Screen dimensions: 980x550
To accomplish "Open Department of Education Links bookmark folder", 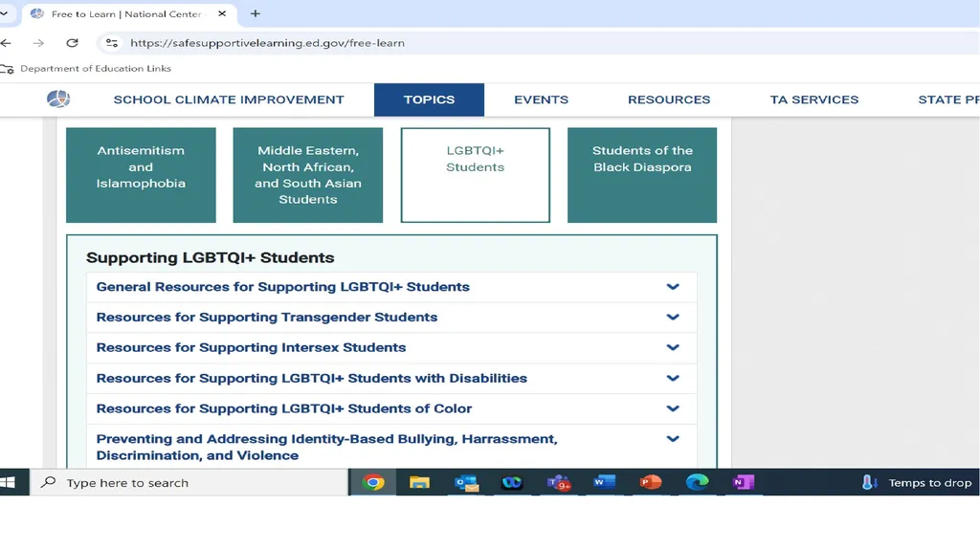I will coord(86,69).
